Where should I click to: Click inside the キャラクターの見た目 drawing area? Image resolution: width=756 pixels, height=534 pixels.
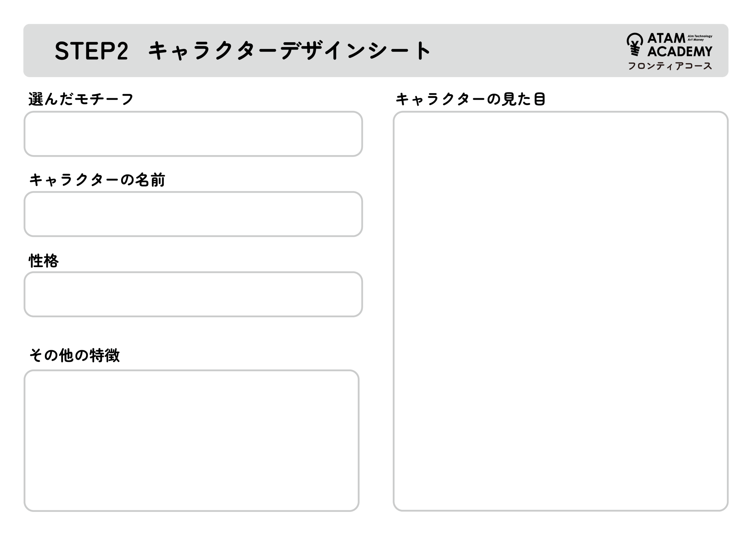click(561, 311)
